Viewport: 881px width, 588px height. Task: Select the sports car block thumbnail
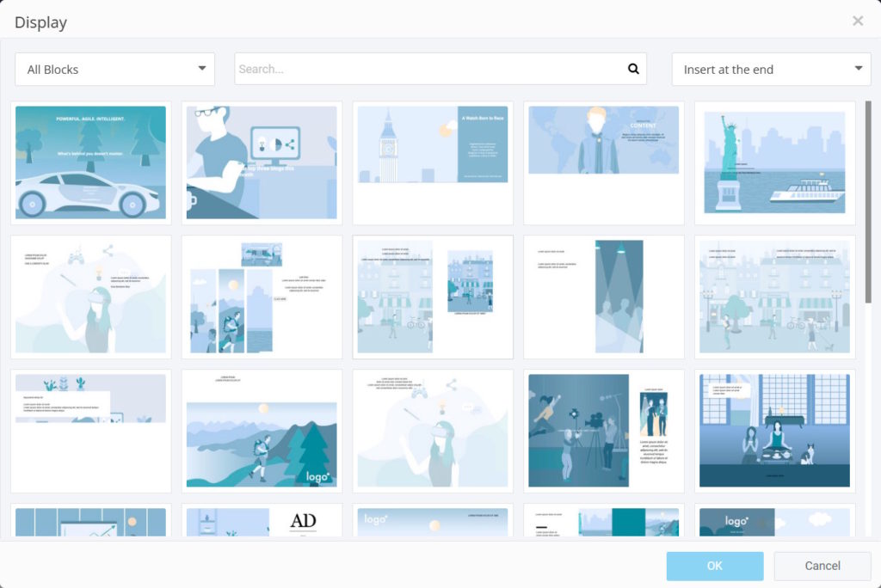tap(91, 162)
